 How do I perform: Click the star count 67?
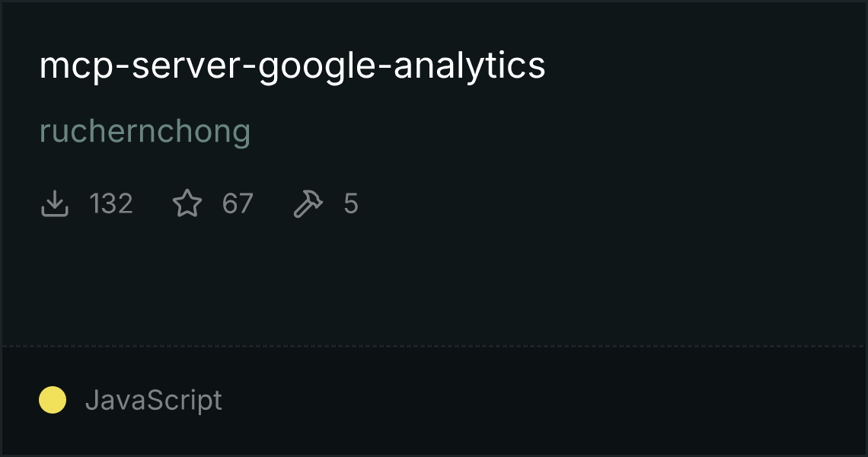point(238,204)
